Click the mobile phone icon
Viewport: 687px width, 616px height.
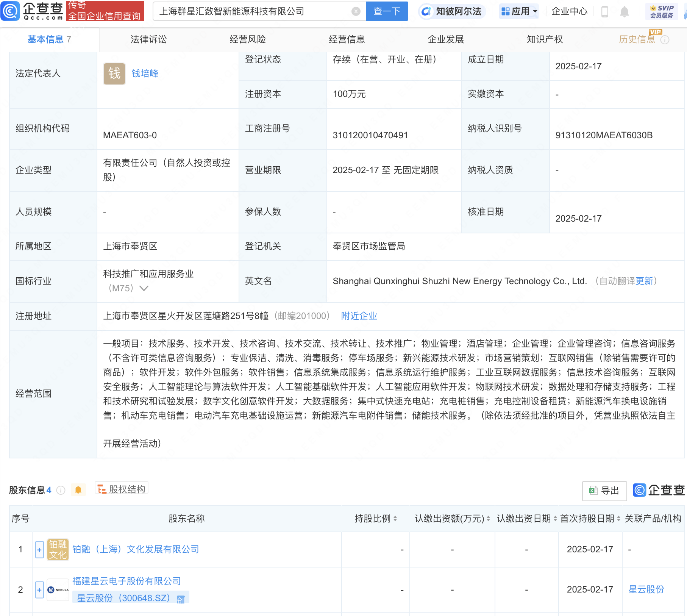point(605,12)
